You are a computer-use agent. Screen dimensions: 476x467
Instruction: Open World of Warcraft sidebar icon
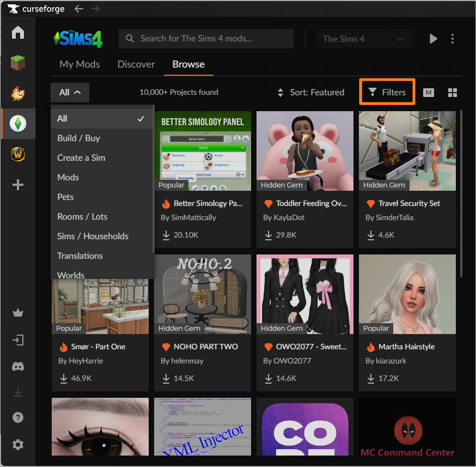(x=18, y=154)
